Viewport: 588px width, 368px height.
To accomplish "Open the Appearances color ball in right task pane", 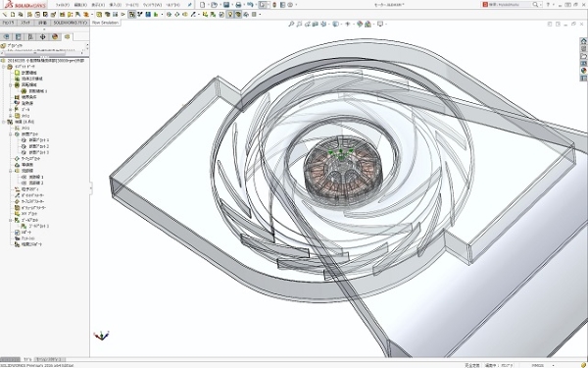I will (x=583, y=71).
